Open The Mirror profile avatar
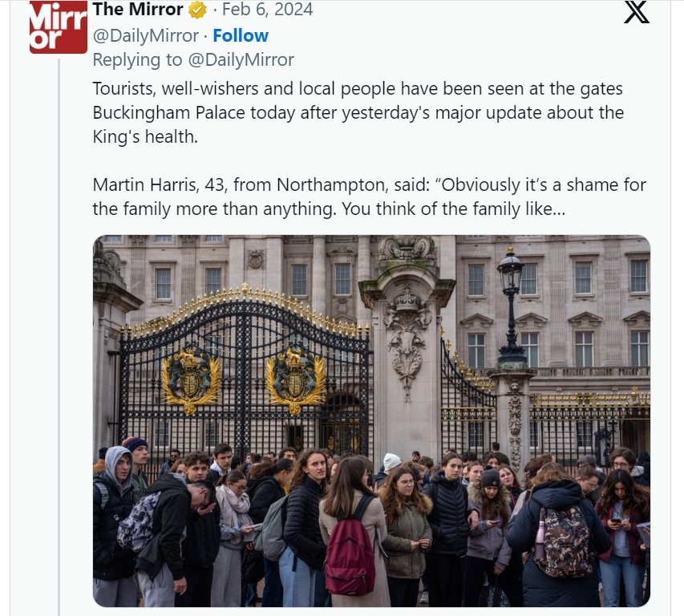684x616 pixels. (59, 27)
